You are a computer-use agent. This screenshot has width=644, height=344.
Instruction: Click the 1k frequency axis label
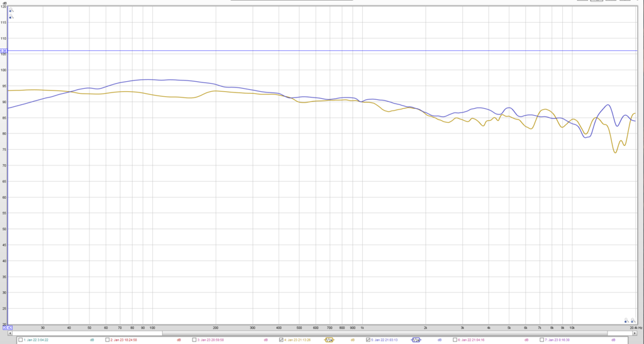coord(362,328)
